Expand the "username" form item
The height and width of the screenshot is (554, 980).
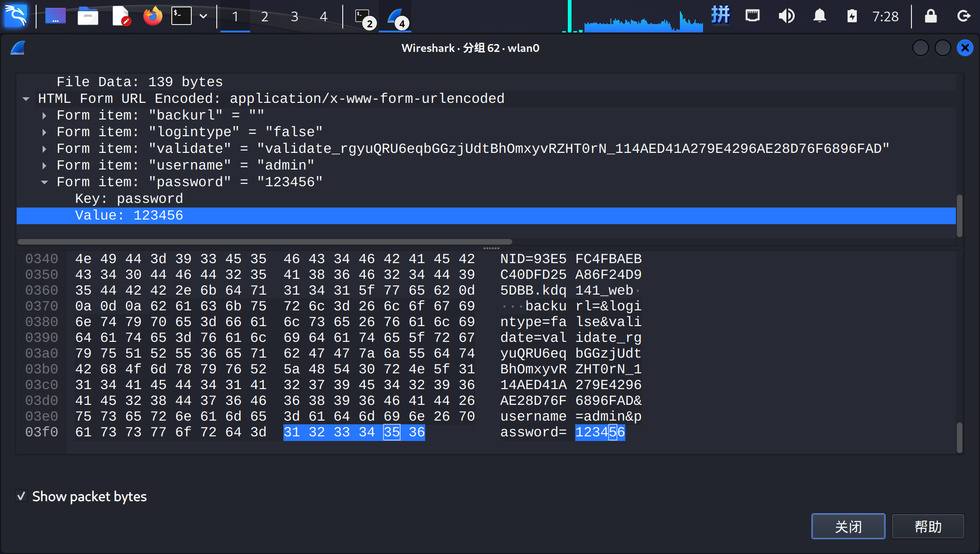point(44,165)
